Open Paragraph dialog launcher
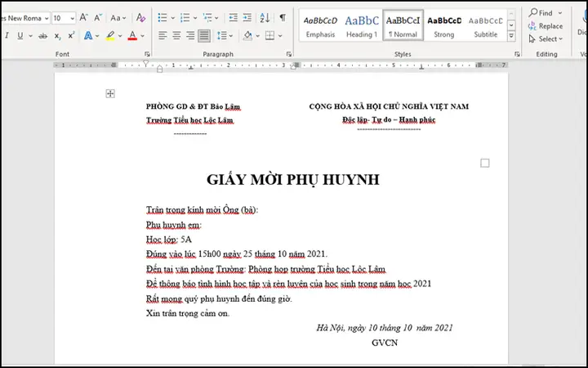588x368 pixels. pos(289,54)
